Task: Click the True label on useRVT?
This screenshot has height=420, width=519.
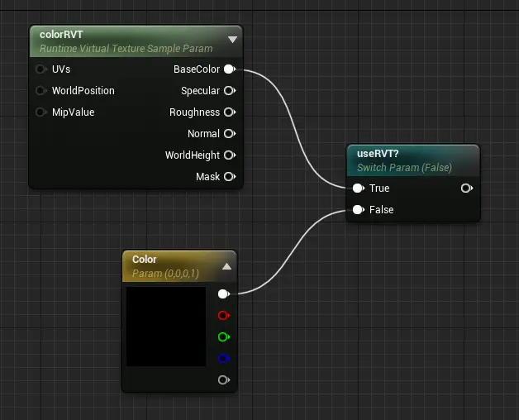Action: point(379,189)
